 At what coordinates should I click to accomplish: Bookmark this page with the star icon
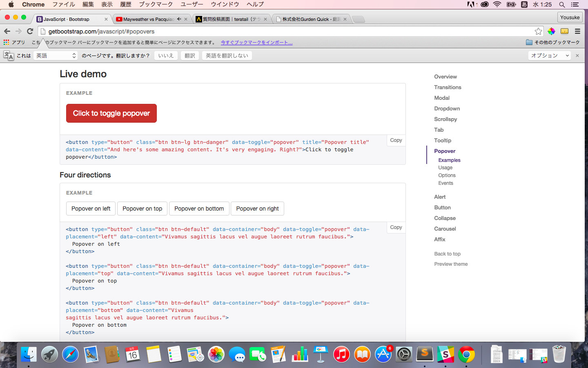point(538,31)
